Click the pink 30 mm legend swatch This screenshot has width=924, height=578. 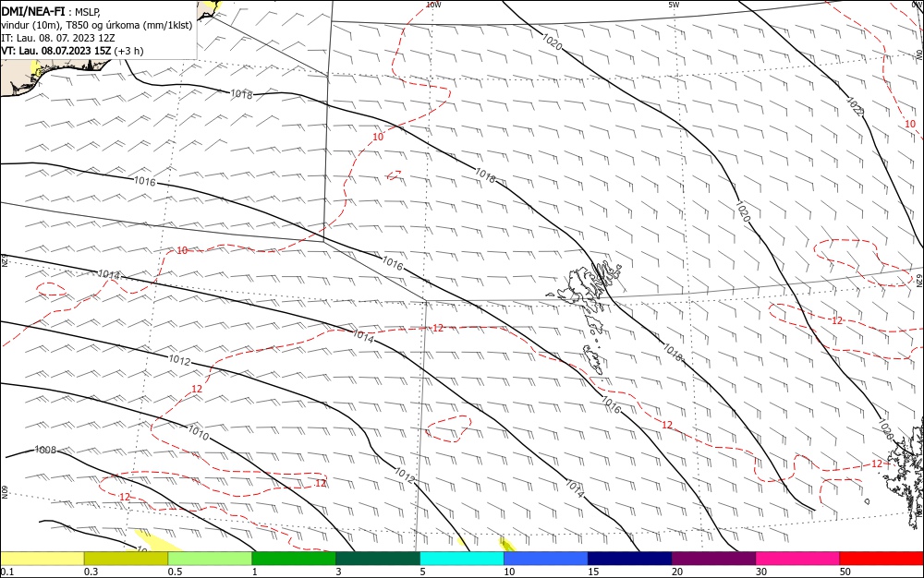pos(798,559)
